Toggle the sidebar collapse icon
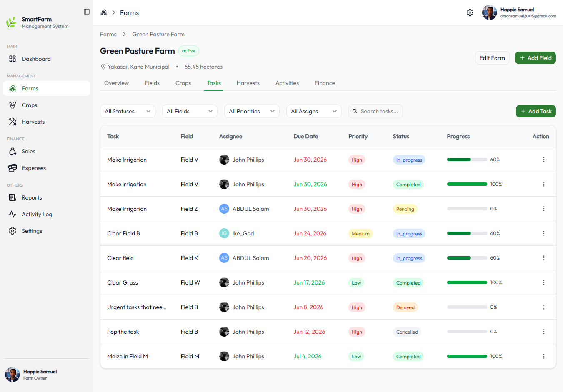The image size is (563, 392). 87,12
